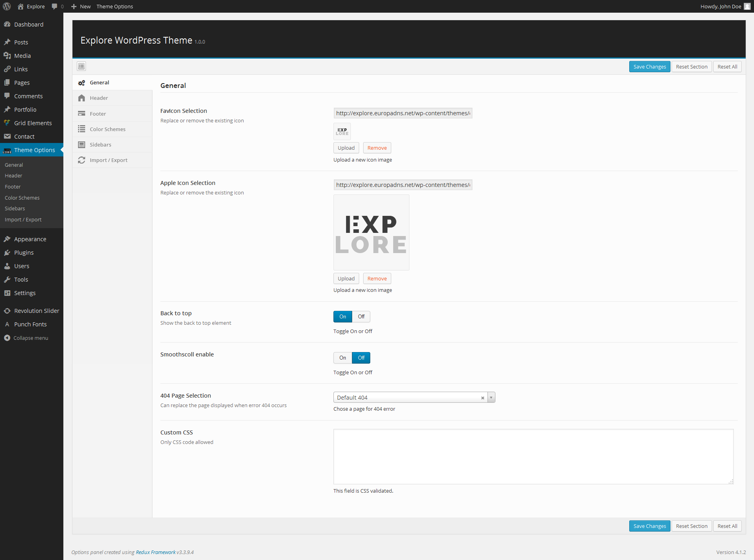
Task: Click the Users person icon
Action: click(x=7, y=266)
